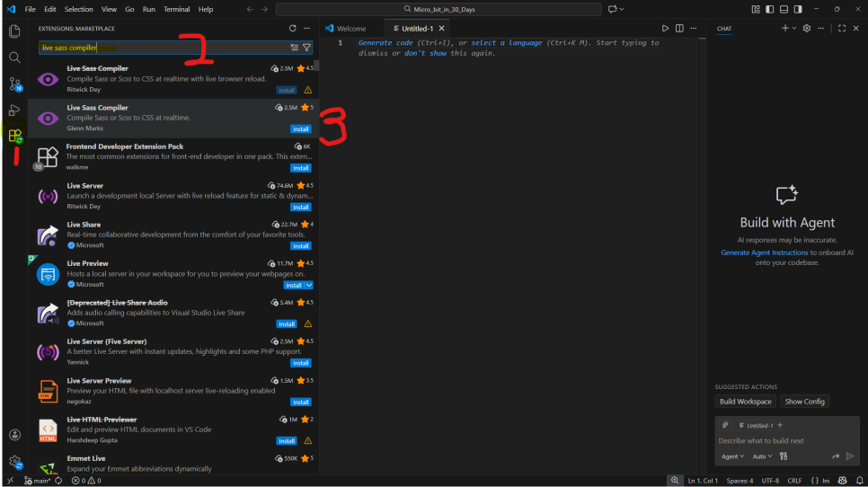Viewport: 868px width, 487px height.
Task: Attach context with the paperclip icon
Action: pyautogui.click(x=725, y=425)
